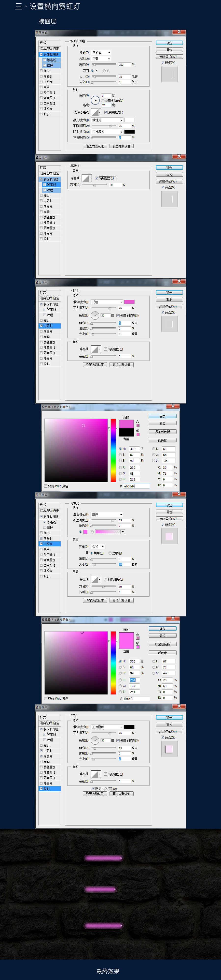221x980 pixels.
Task: Open the 阴影模式 正片叠底 dropdown in 斜面和浮雕 dialog
Action: [107, 132]
